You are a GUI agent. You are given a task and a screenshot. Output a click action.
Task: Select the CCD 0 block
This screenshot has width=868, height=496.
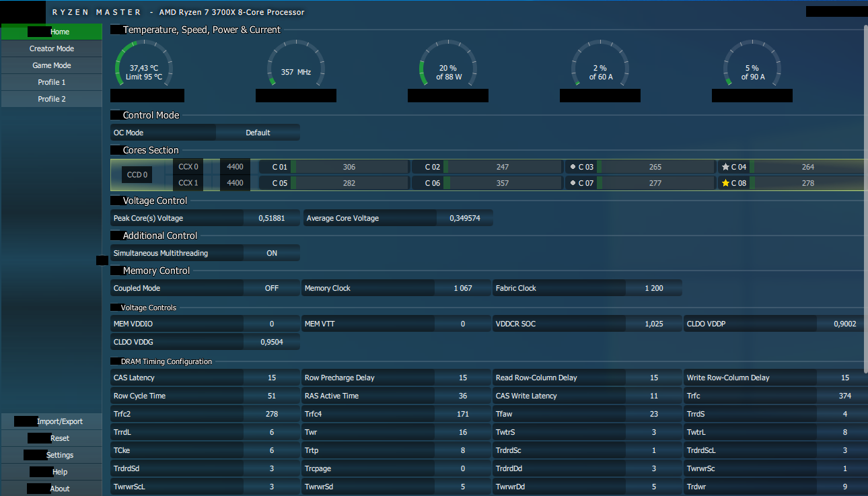[x=137, y=175]
